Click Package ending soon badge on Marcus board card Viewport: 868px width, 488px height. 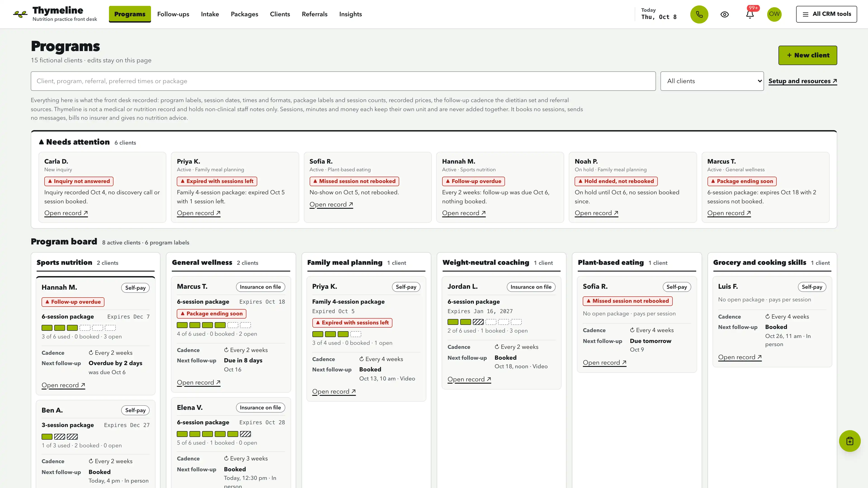(x=211, y=314)
